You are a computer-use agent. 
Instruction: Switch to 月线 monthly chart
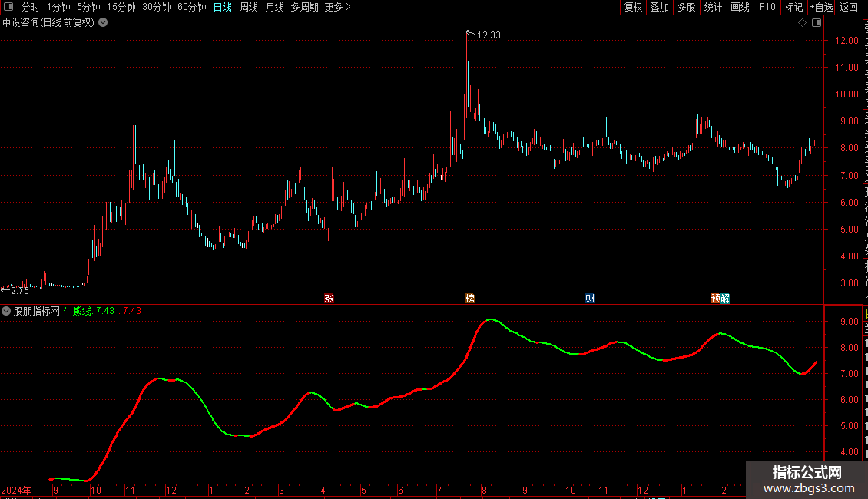pos(274,7)
